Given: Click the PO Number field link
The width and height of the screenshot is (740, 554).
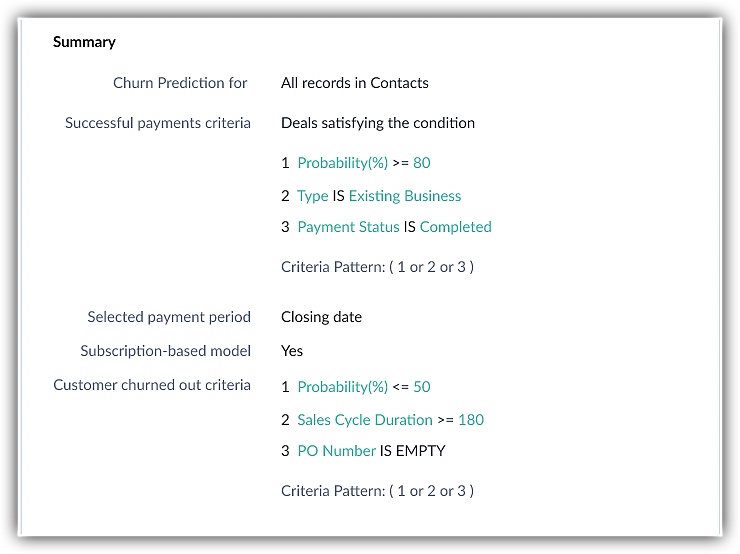Looking at the screenshot, I should (336, 451).
